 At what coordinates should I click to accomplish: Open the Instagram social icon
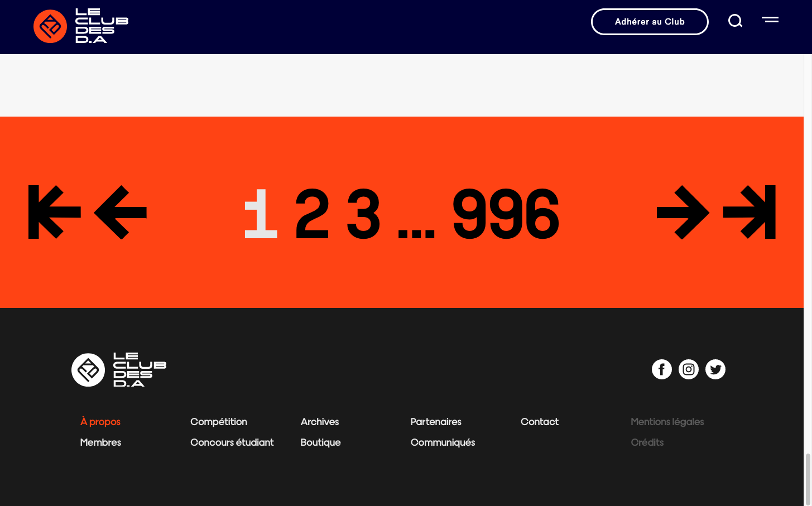(688, 369)
